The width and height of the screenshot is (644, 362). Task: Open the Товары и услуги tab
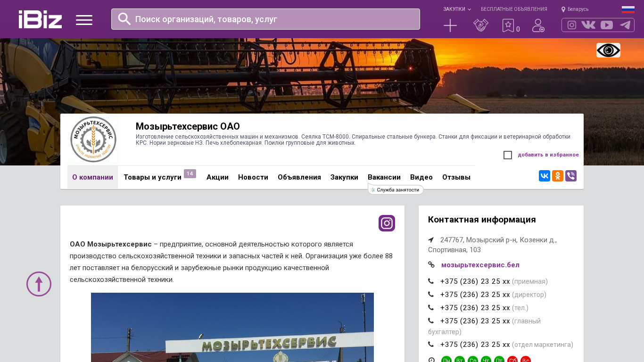coord(152,177)
